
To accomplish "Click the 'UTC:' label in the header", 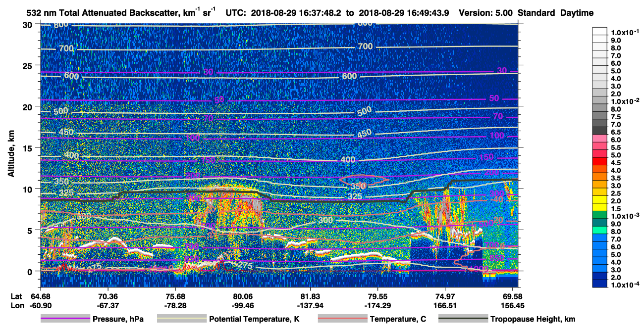I will (236, 13).
